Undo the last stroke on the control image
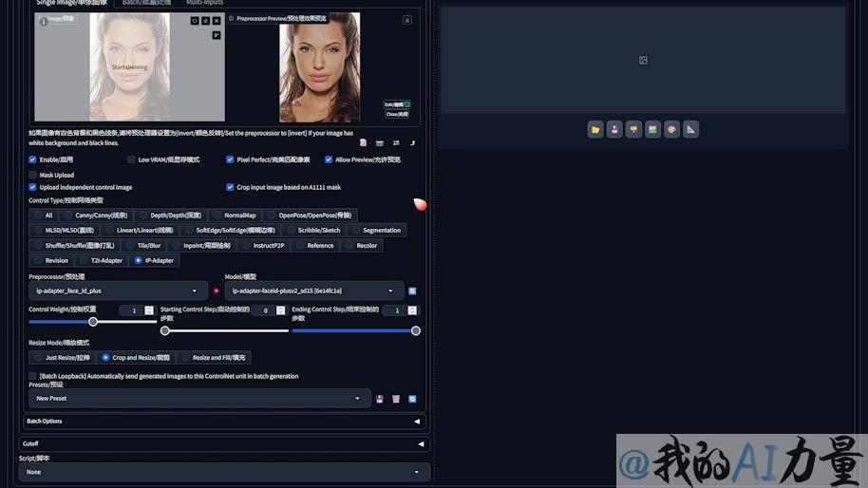Viewport: 868px width, 488px height. 195,21
